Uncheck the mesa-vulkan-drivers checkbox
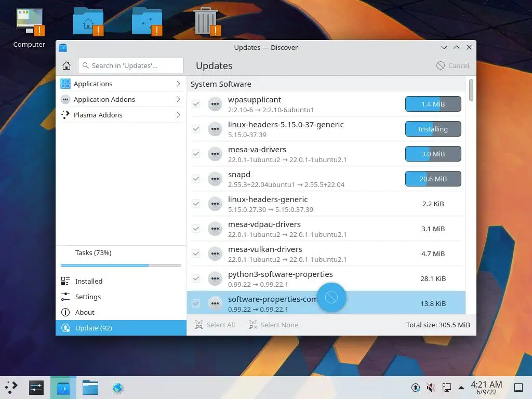The height and width of the screenshot is (399, 532). click(x=196, y=254)
